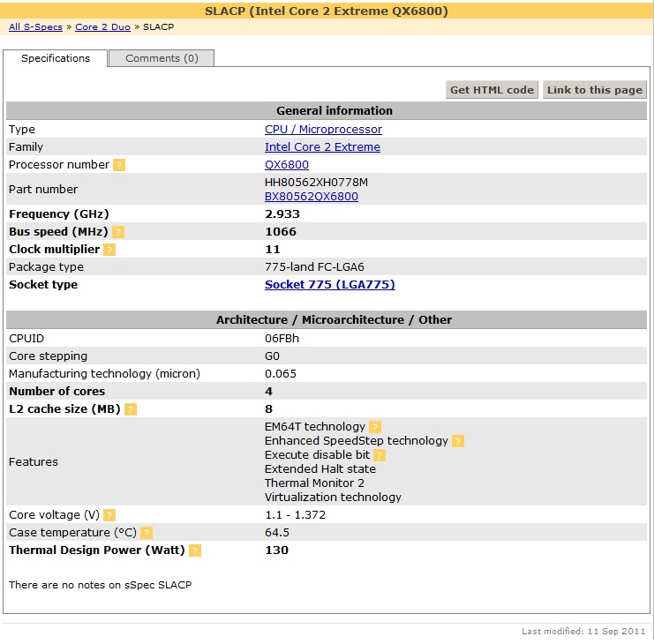
Task: Click the Link to this page button
Action: pos(594,90)
